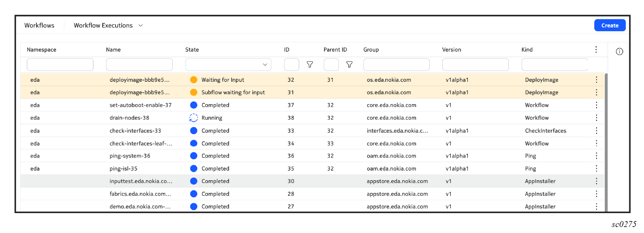This screenshot has width=644, height=233.
Task: Open row actions menu for check-interfaces-33
Action: pos(596,131)
